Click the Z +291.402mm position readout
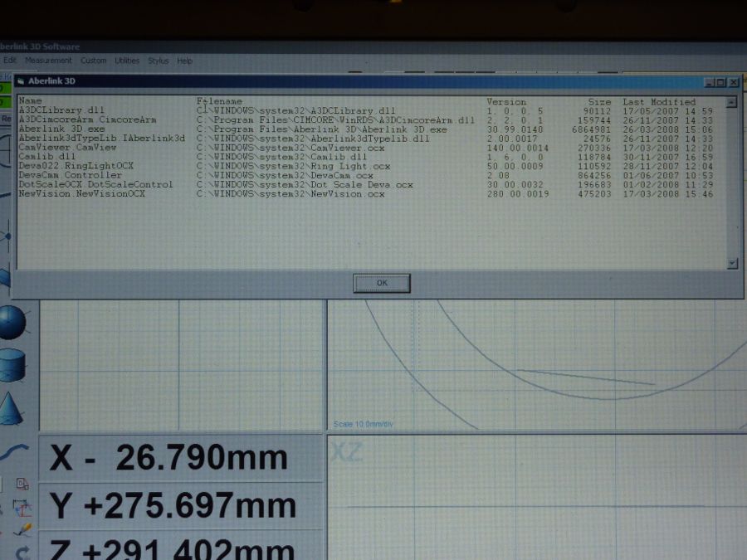747x560 pixels. click(181, 547)
